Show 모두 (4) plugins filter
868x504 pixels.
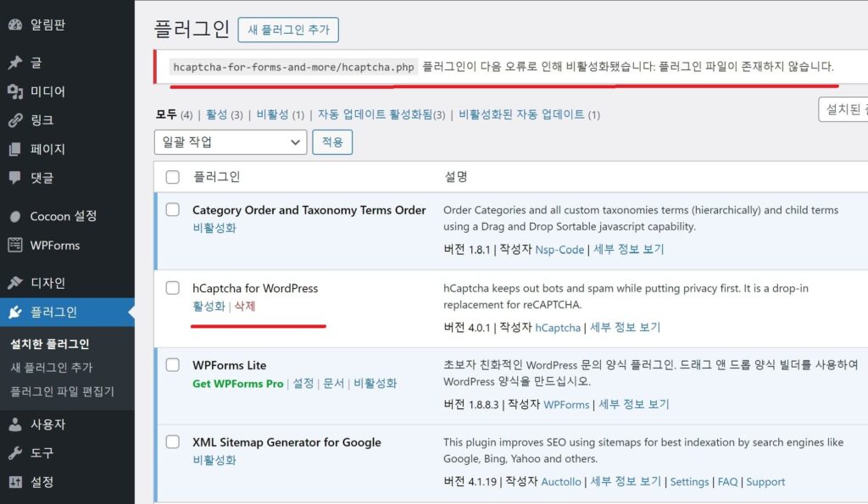pyautogui.click(x=174, y=114)
